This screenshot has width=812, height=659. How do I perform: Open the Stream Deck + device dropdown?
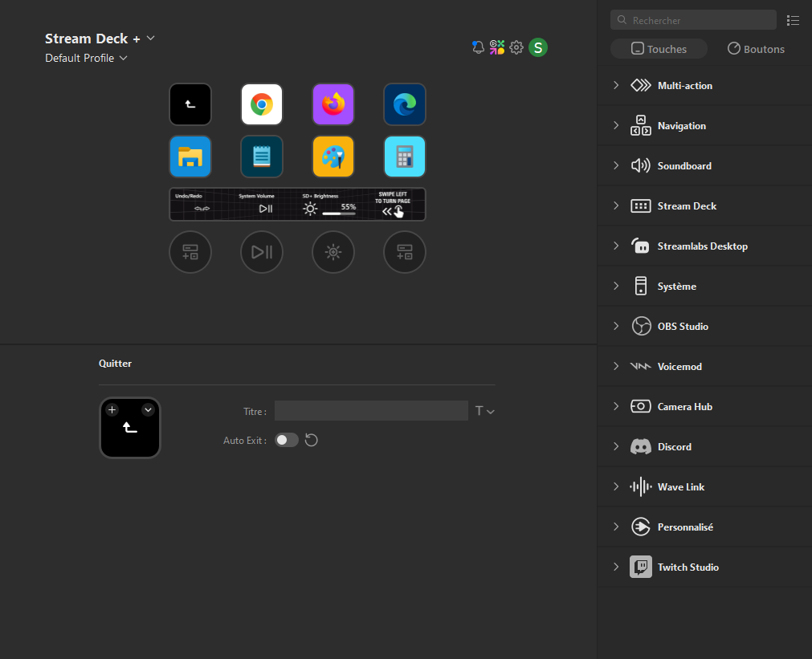coord(151,39)
